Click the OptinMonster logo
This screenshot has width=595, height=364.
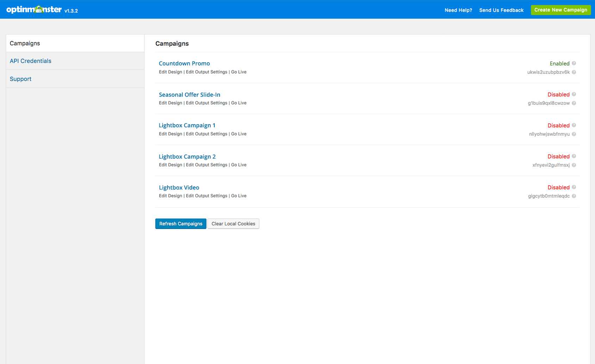click(x=34, y=9)
